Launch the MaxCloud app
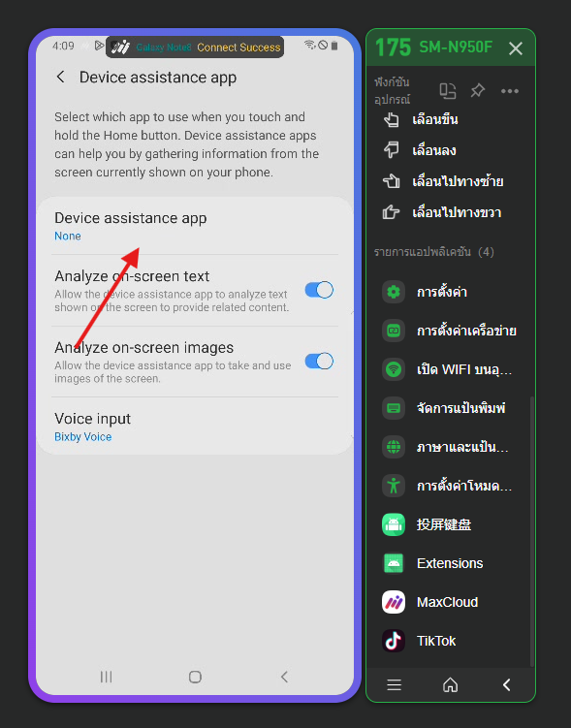Screen dimensions: 571x728 pos(429,602)
